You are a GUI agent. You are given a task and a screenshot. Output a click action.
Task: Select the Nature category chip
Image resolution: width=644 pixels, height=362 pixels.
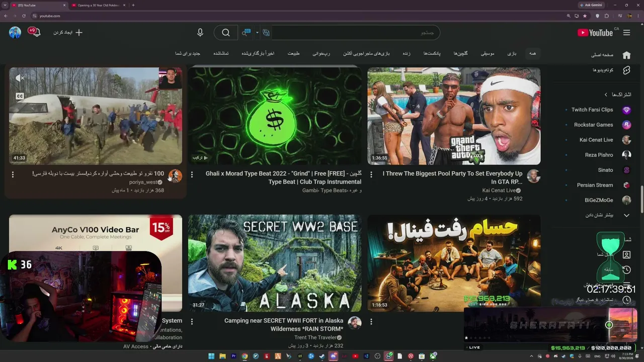point(294,53)
